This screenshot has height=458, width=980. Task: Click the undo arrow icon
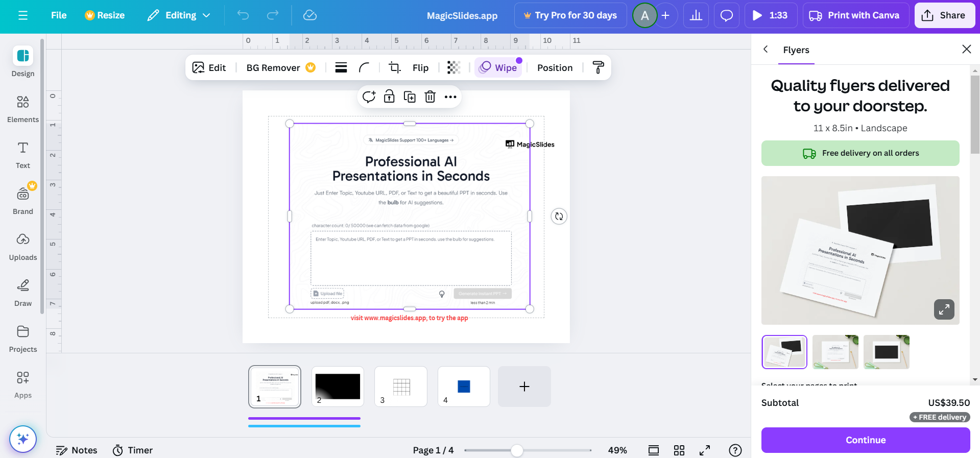tap(243, 15)
